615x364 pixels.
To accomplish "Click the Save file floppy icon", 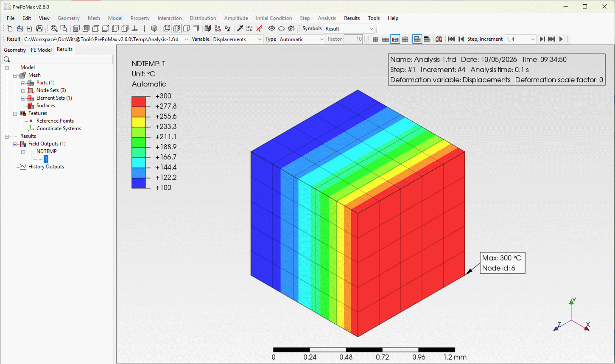I will click(x=39, y=28).
